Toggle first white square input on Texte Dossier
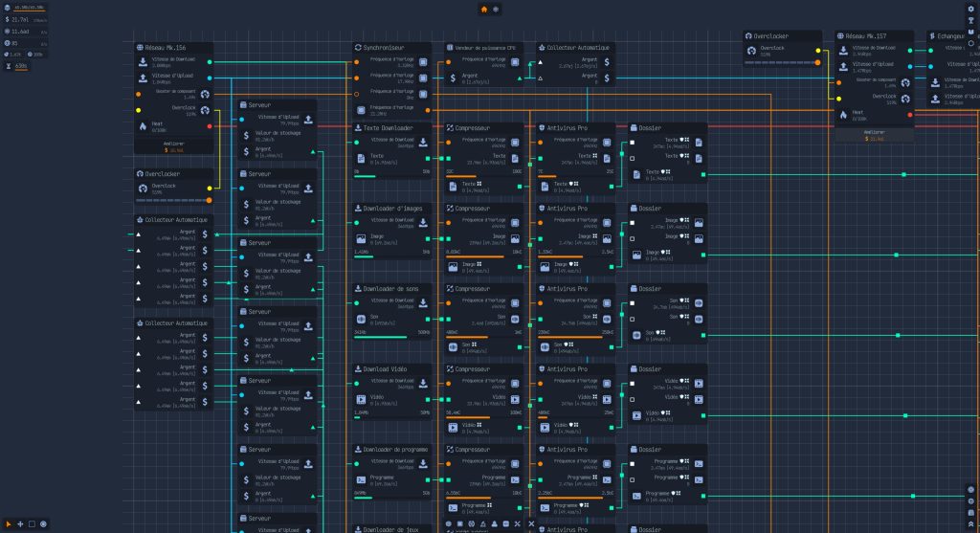The width and height of the screenshot is (980, 533). 633,143
